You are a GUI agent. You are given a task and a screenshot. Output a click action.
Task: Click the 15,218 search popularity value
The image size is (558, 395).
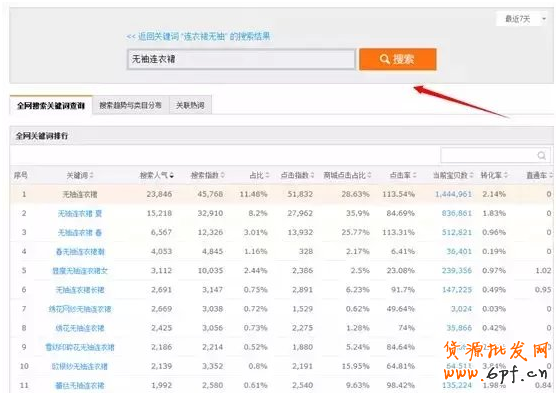[159, 214]
